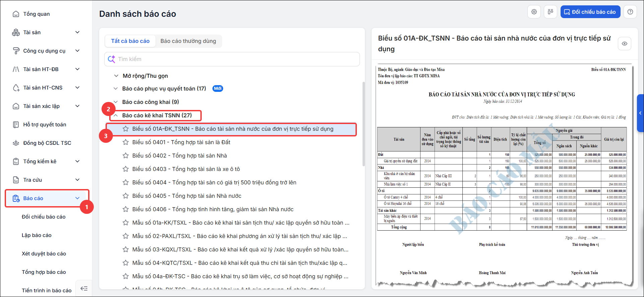The image size is (644, 297).
Task: Click the Công cụ dụng cụ icon
Action: [x=16, y=51]
